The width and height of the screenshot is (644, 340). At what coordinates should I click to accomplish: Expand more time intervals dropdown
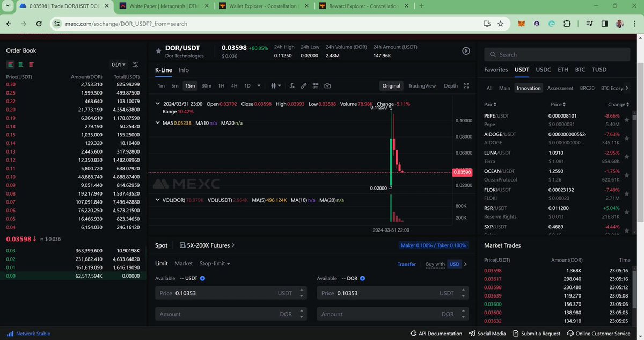pyautogui.click(x=259, y=86)
